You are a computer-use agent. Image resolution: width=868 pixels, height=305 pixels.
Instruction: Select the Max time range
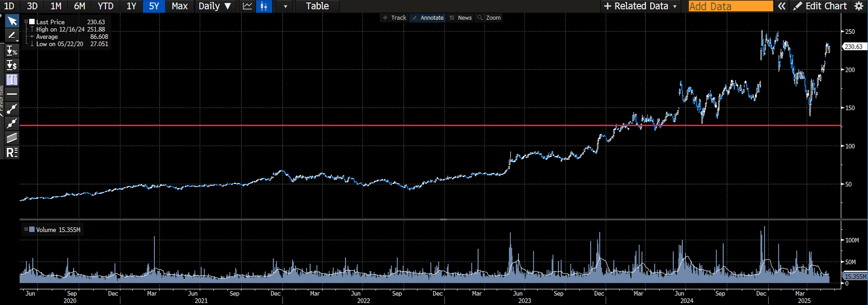180,6
